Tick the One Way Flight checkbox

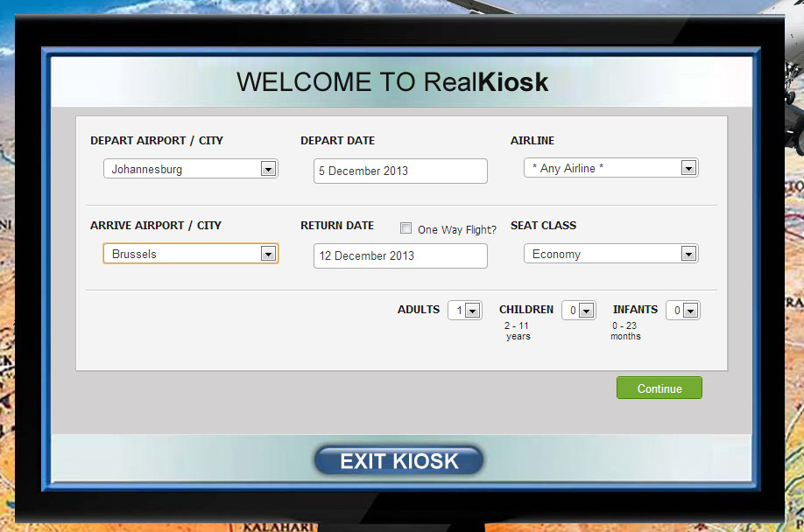pyautogui.click(x=406, y=228)
